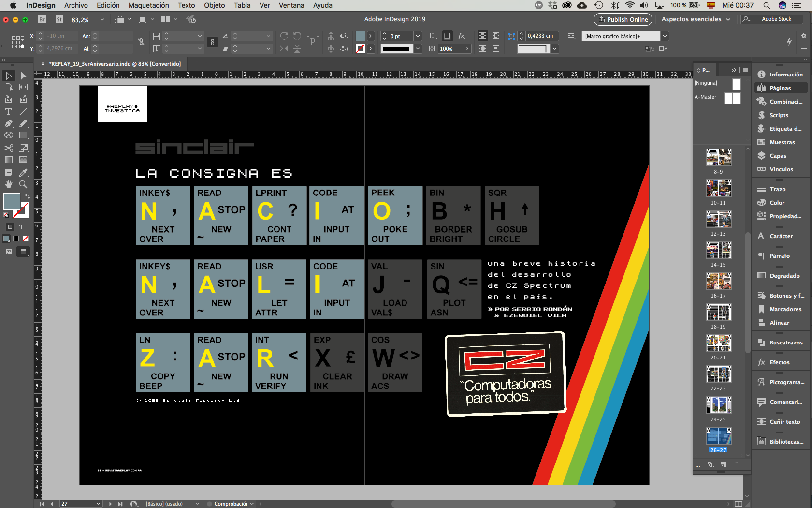Select the REPLAY_19_3erAniversario.indd document tab
812x508 pixels.
click(x=115, y=64)
